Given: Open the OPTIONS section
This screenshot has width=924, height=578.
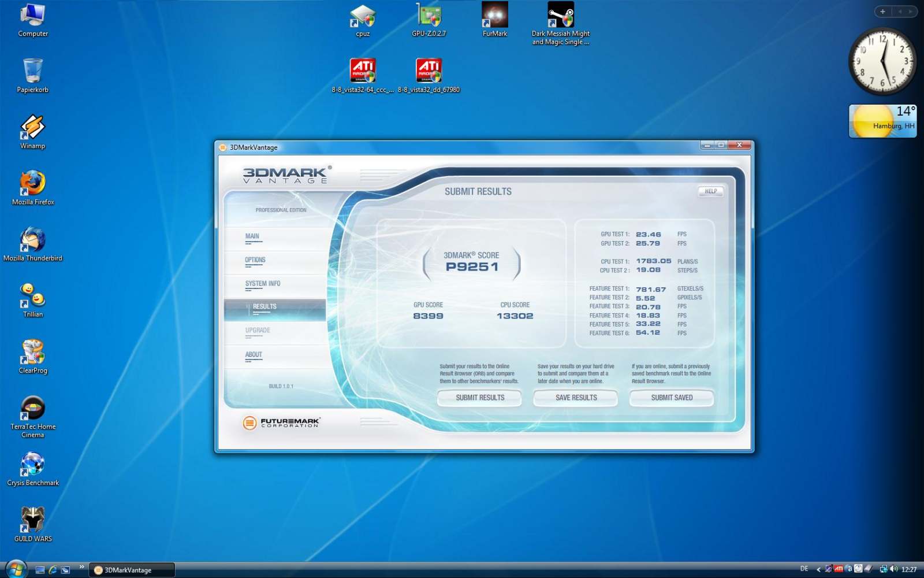Looking at the screenshot, I should click(255, 260).
